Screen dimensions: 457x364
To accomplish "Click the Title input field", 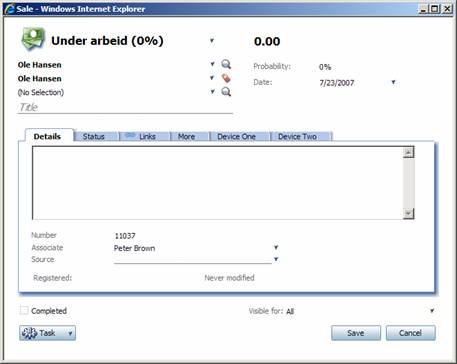I will click(125, 107).
